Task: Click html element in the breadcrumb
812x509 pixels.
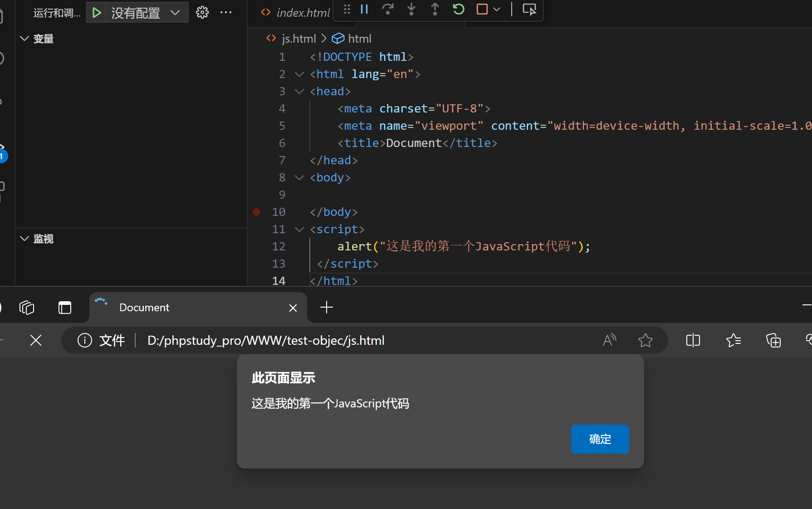Action: pyautogui.click(x=360, y=39)
